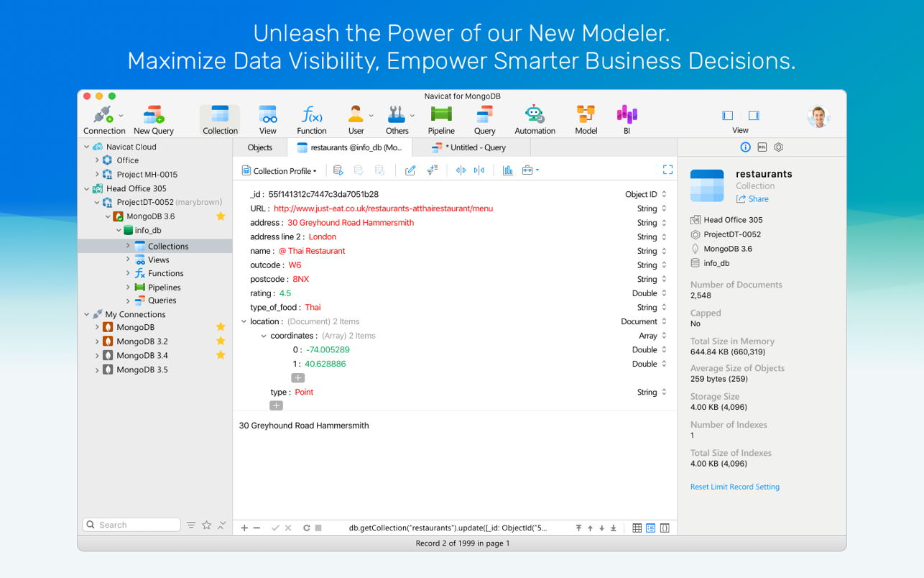
Task: Collapse the location document field
Action: pyautogui.click(x=244, y=321)
